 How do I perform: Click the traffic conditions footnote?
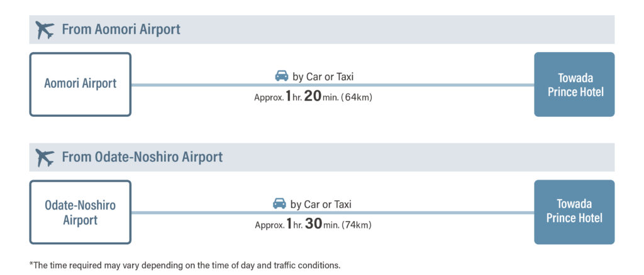[185, 265]
